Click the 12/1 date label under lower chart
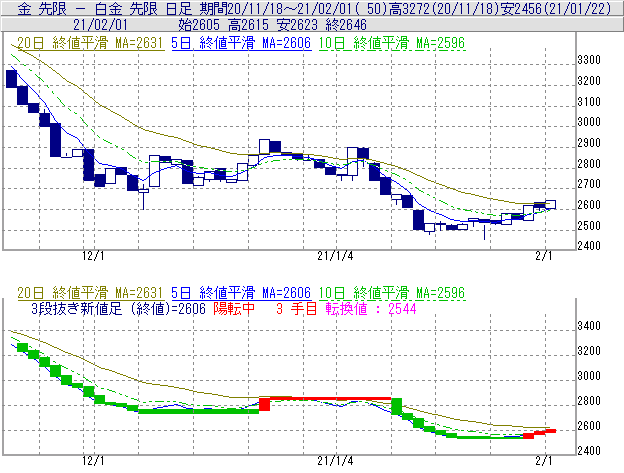 pos(94,461)
